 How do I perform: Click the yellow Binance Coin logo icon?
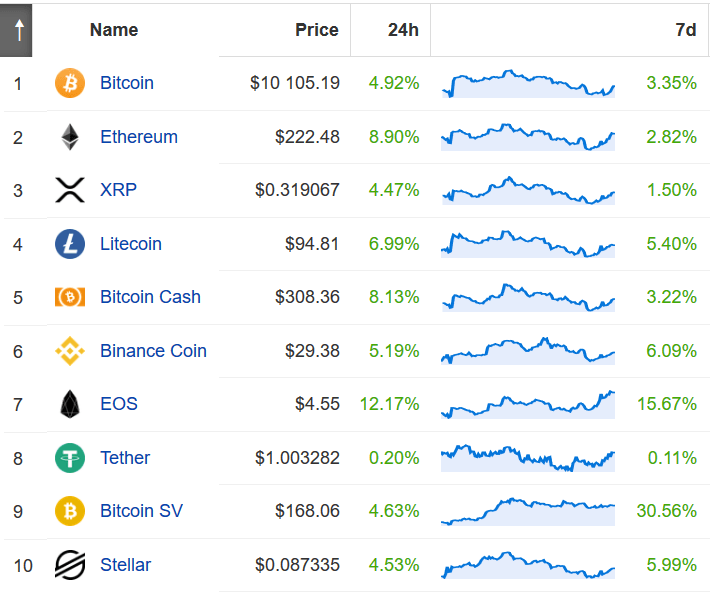click(x=70, y=351)
